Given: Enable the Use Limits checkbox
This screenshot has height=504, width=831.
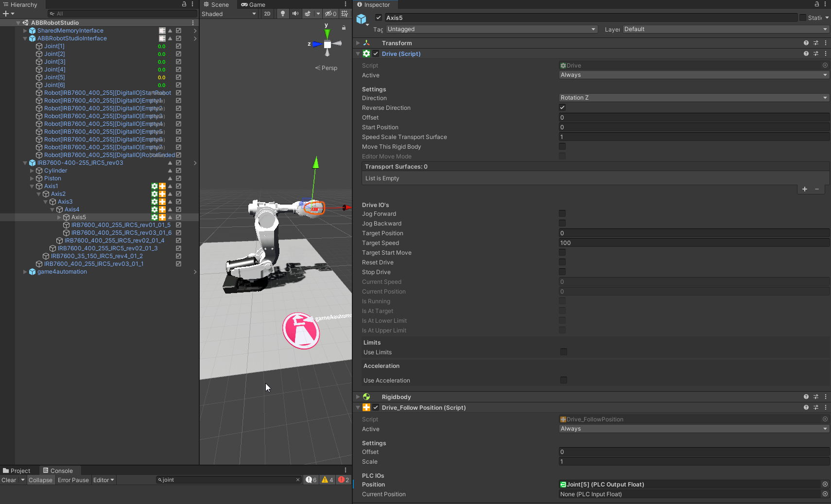Looking at the screenshot, I should (564, 352).
